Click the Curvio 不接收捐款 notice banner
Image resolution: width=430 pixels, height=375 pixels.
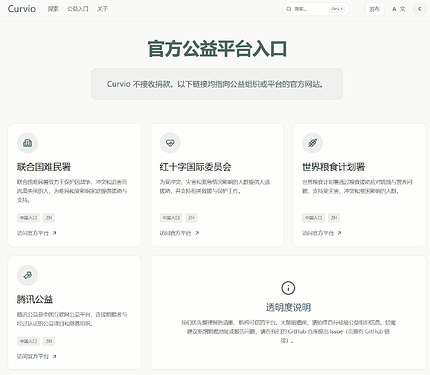(217, 84)
